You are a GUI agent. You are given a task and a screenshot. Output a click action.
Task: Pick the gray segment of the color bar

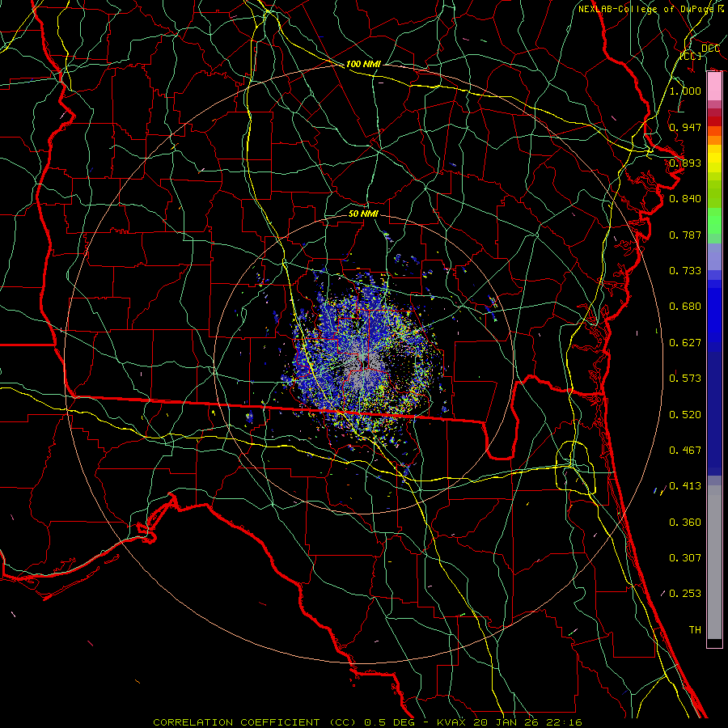[x=714, y=562]
